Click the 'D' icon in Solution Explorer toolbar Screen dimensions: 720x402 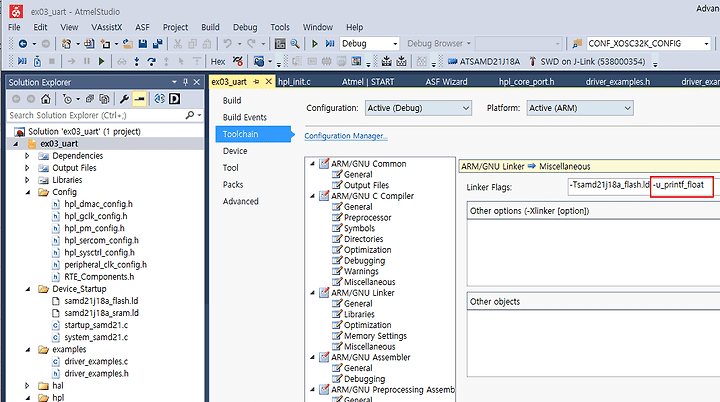[x=174, y=99]
